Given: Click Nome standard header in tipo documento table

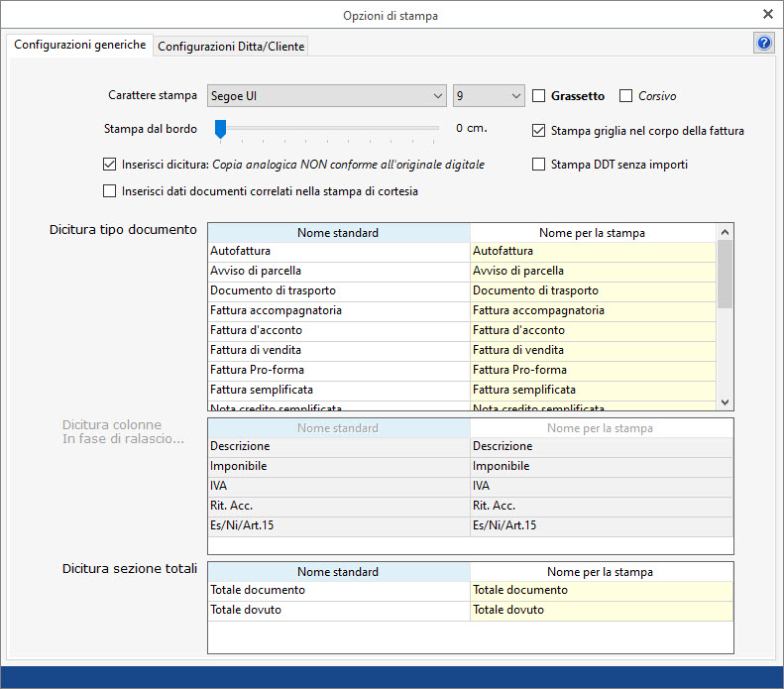Looking at the screenshot, I should (339, 233).
